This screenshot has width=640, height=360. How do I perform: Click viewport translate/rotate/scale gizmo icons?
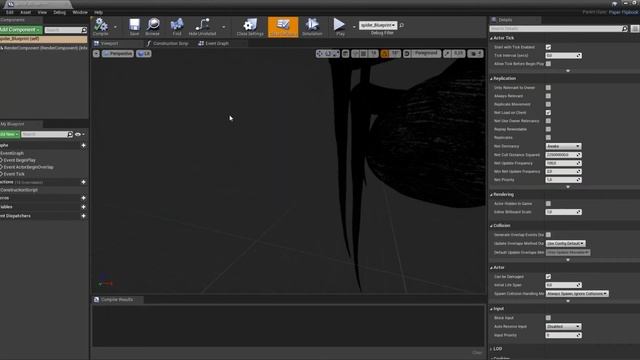(328, 53)
